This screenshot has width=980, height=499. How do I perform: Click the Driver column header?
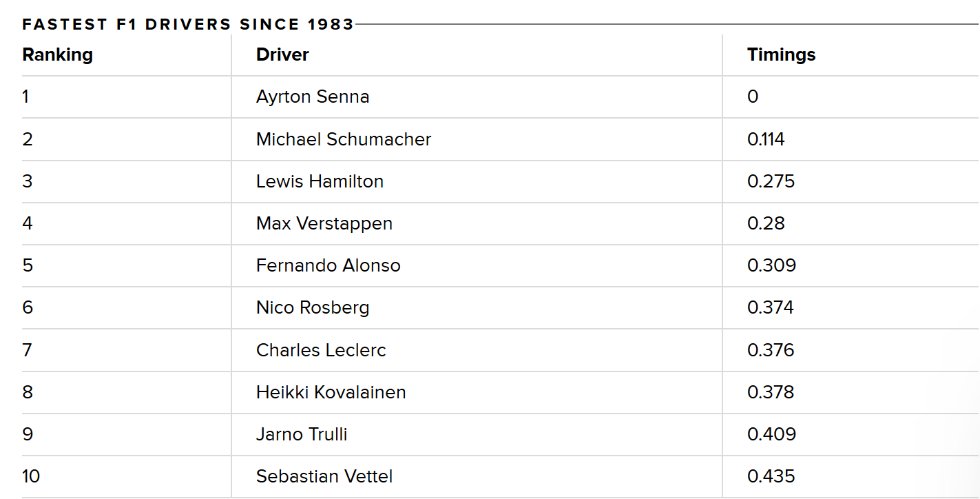pyautogui.click(x=282, y=55)
